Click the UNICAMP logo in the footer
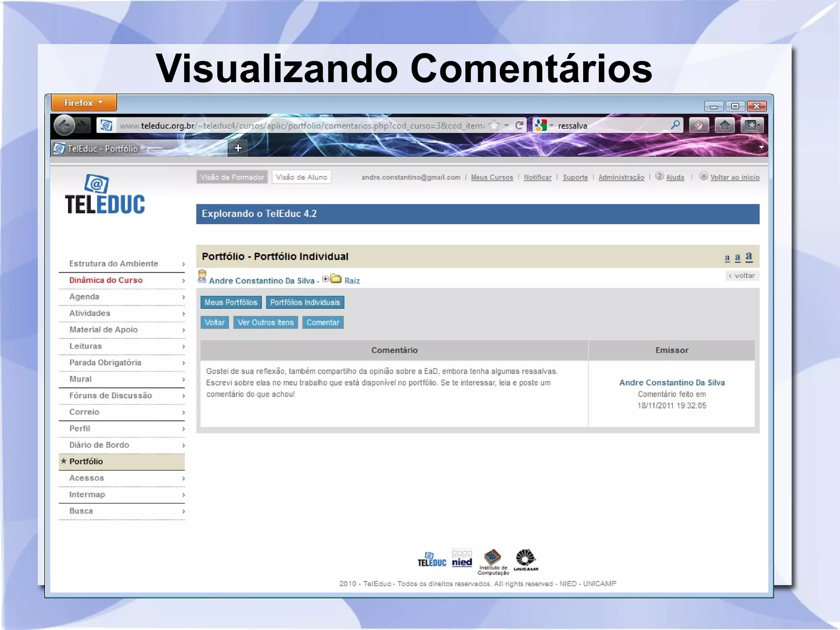Image resolution: width=840 pixels, height=630 pixels. (526, 560)
